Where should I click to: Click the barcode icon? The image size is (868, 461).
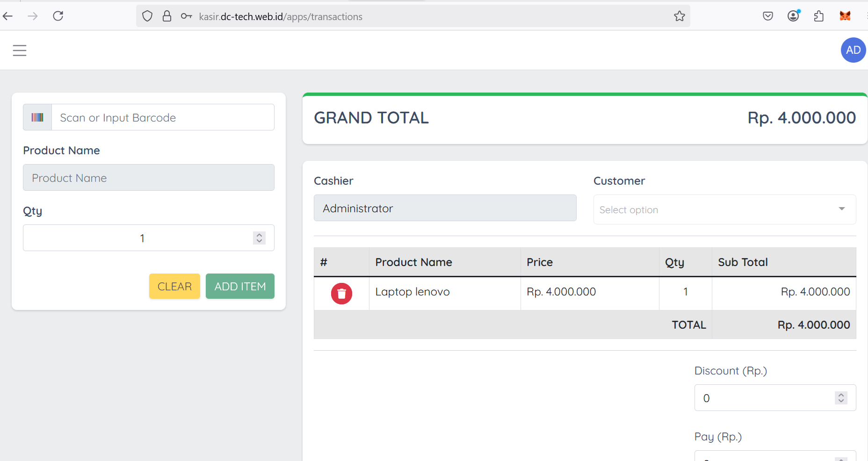pyautogui.click(x=37, y=117)
